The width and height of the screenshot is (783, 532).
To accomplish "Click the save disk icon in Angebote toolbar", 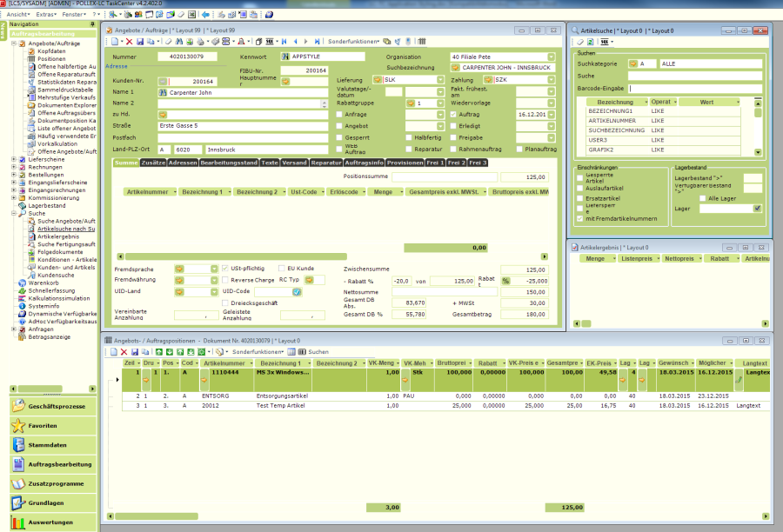I will pyautogui.click(x=141, y=41).
